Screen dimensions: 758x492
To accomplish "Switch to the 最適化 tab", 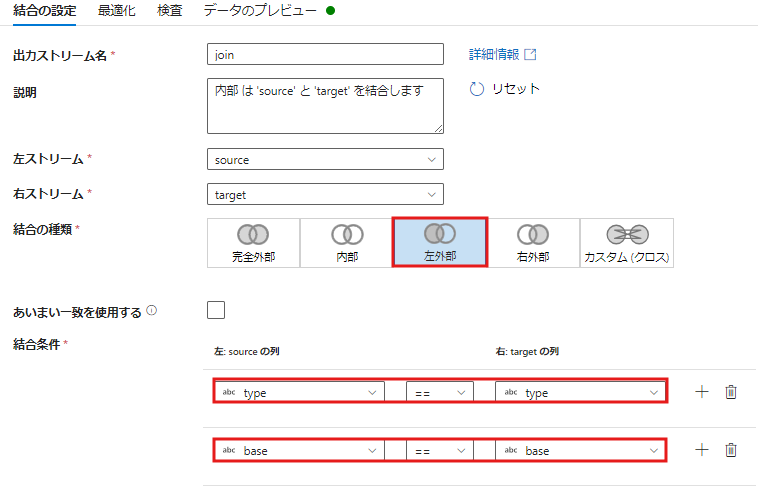I will pyautogui.click(x=116, y=11).
